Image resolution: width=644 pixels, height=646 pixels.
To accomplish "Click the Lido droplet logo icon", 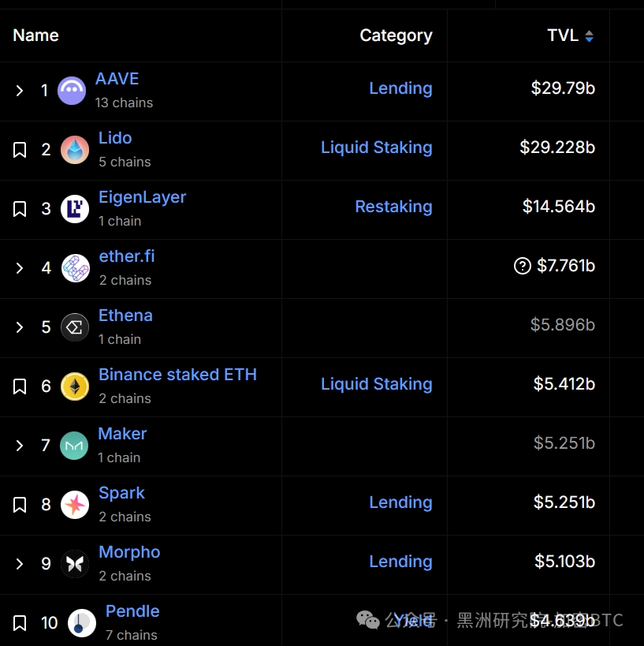I will pyautogui.click(x=75, y=150).
